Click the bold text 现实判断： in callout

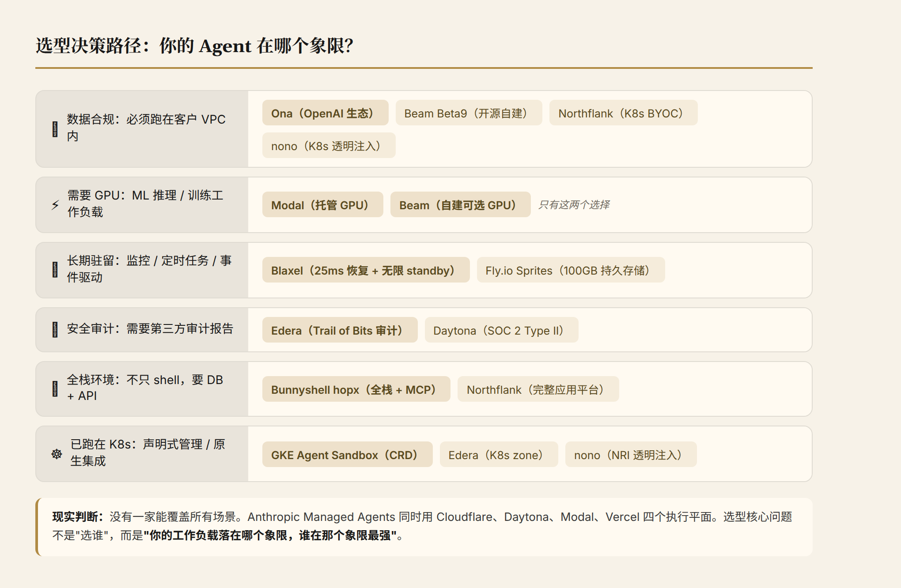(x=79, y=516)
